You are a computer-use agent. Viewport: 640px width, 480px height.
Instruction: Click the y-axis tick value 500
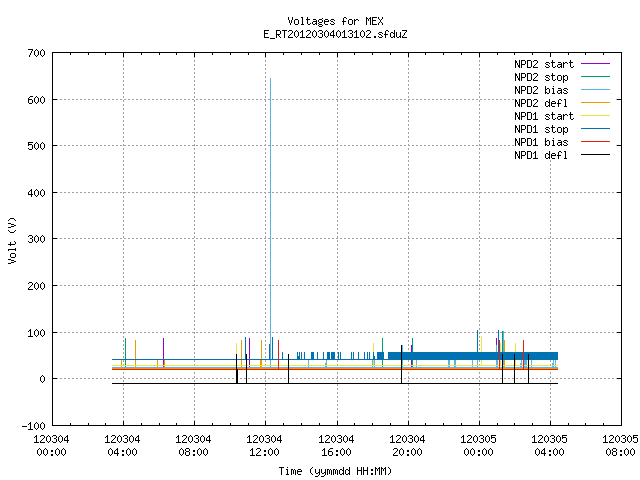click(x=36, y=146)
